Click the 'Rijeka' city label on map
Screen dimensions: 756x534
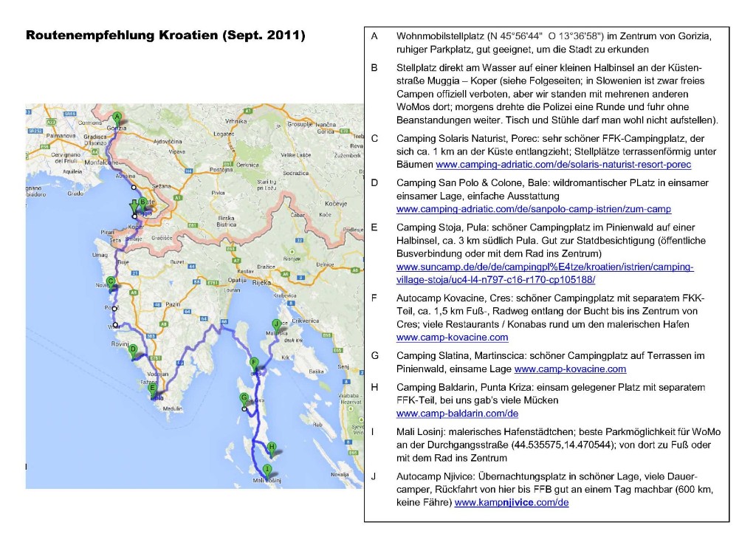[261, 283]
